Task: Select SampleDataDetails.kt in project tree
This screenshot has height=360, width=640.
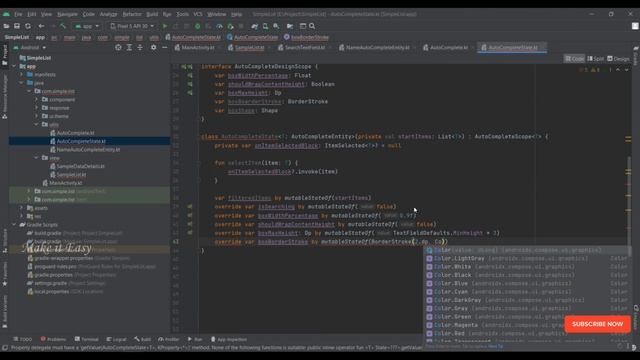Action: point(80,166)
